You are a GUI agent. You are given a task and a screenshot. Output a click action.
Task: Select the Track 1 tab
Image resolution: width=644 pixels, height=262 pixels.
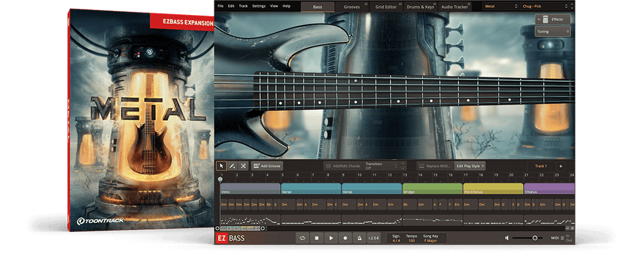(541, 166)
